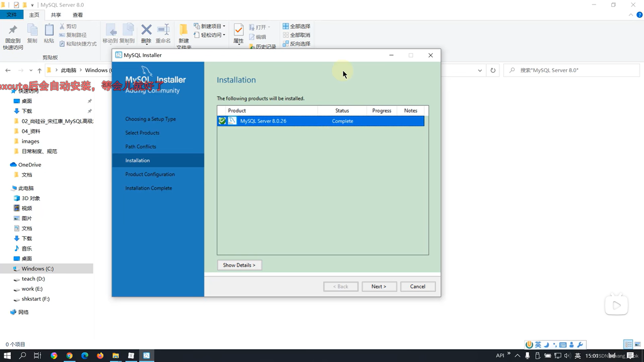Cancel the MySQL installation

click(x=418, y=287)
